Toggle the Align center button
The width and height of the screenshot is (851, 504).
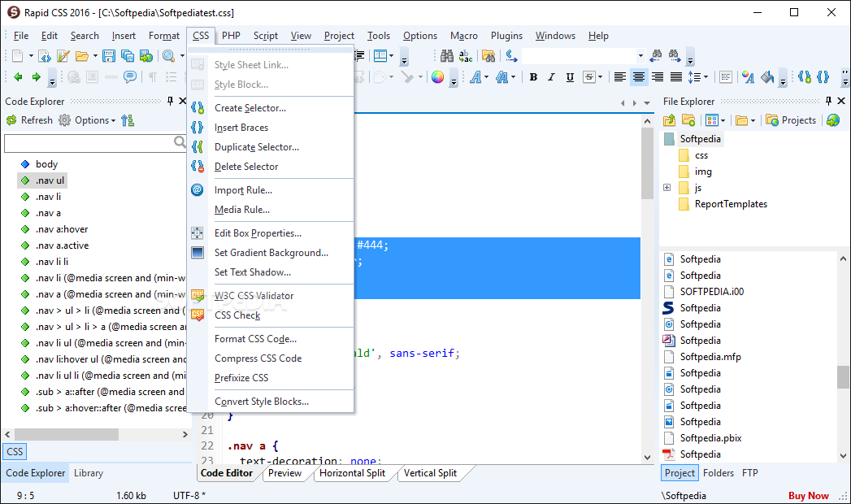coord(639,77)
